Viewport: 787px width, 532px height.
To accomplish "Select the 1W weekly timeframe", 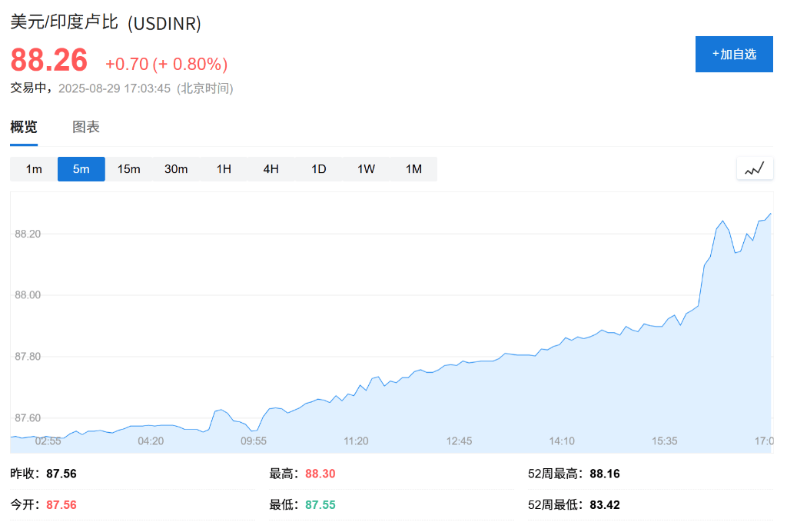I will tap(366, 168).
